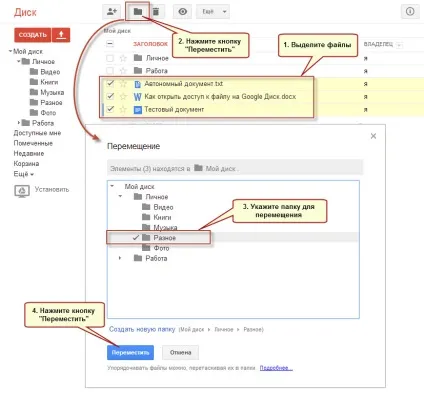Select Фото in the move dialog tree
Screen dimensions: 424x398
coord(156,248)
